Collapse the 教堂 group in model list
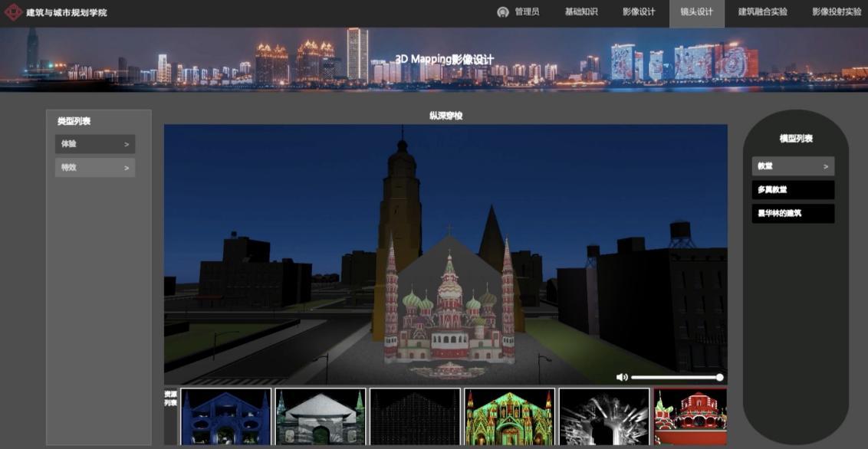This screenshot has height=449, width=868. click(793, 166)
